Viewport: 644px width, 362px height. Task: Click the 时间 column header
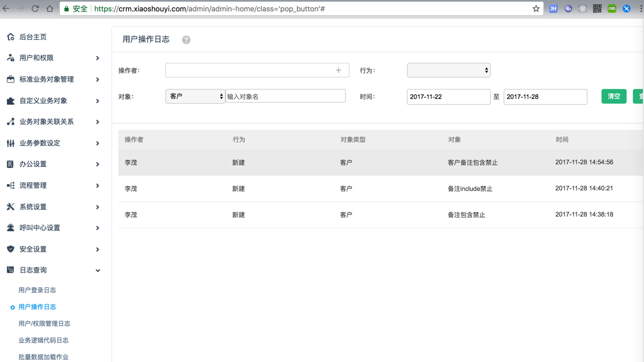562,140
